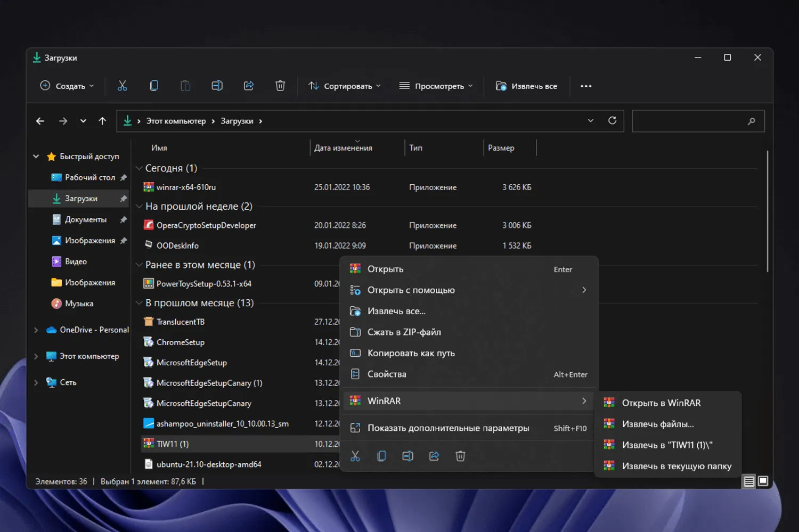Open the Открыть с помощью submenu

(x=469, y=290)
